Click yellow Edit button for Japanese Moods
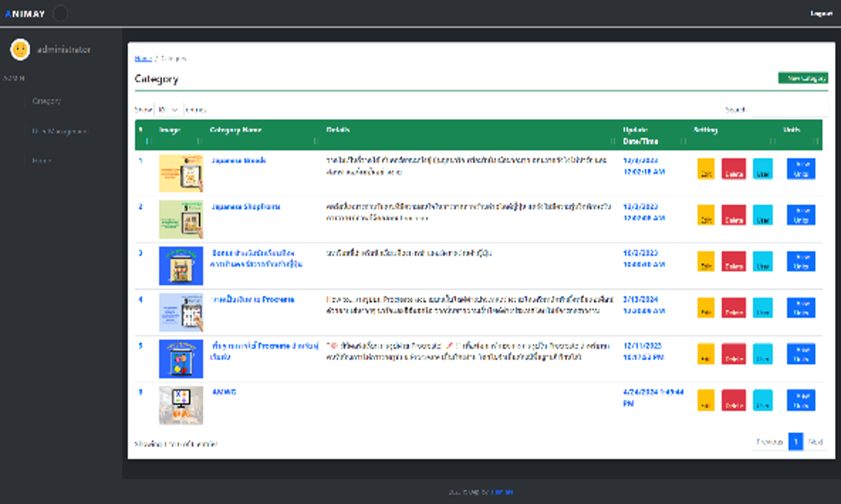841x504 pixels. pyautogui.click(x=706, y=169)
